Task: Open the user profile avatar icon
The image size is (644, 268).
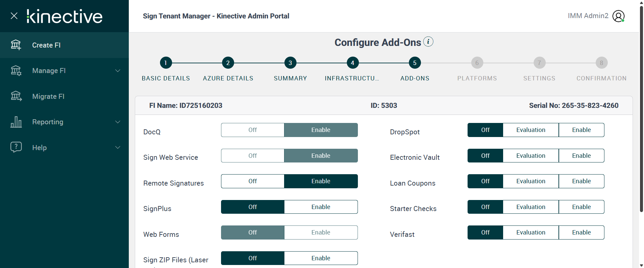Action: click(618, 16)
